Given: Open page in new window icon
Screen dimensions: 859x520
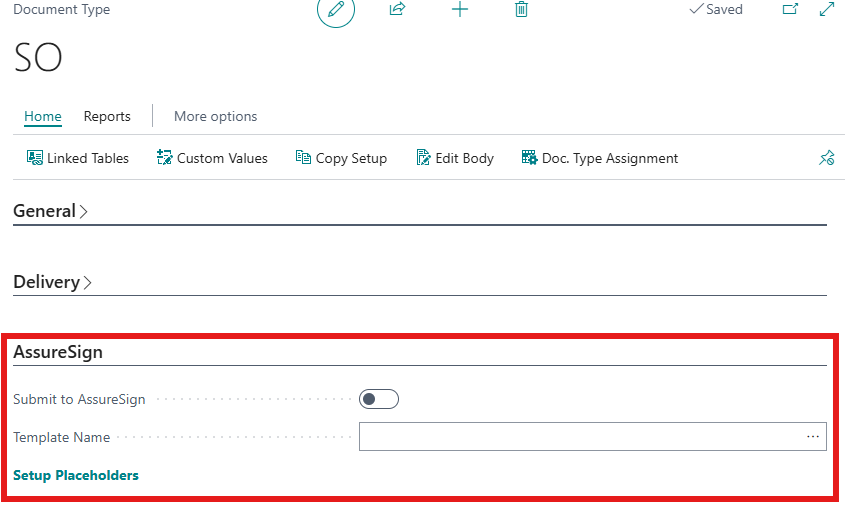Looking at the screenshot, I should (790, 9).
